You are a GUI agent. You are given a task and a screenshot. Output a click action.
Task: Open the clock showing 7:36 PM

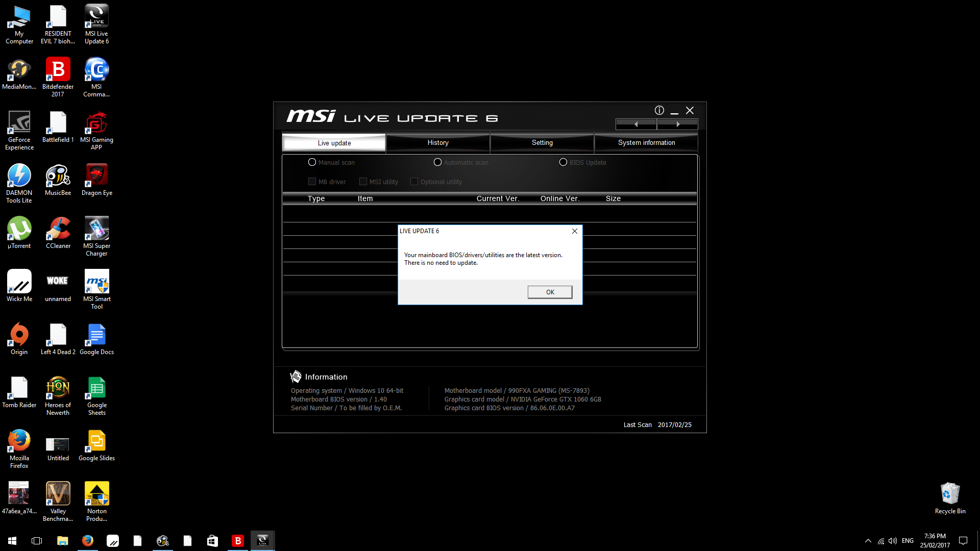pyautogui.click(x=935, y=541)
